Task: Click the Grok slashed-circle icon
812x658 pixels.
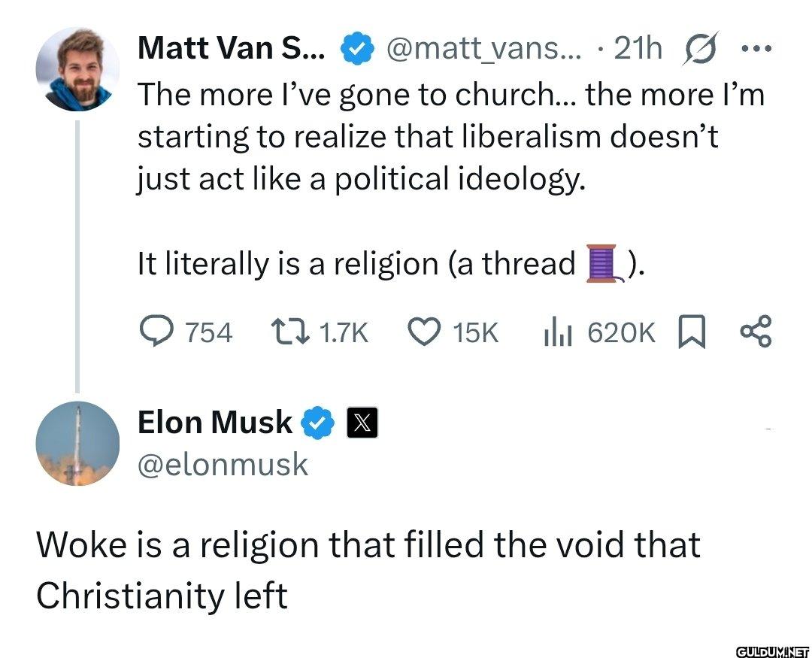Action: [x=698, y=50]
